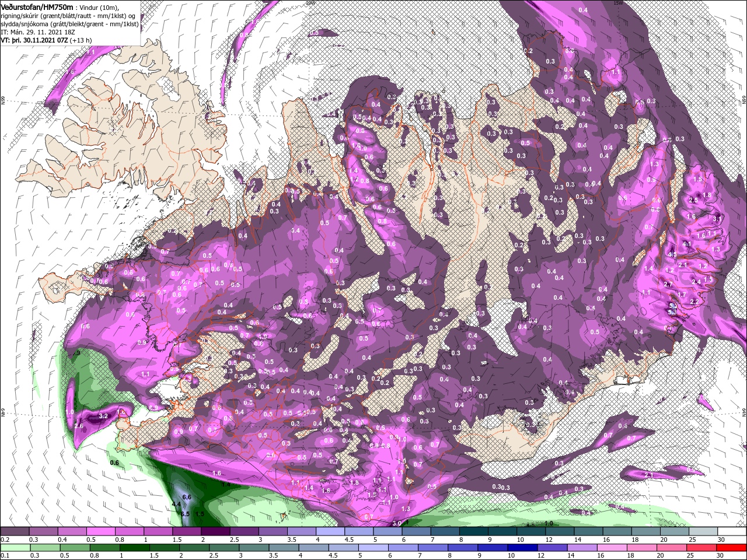The width and height of the screenshot is (747, 560).
Task: Choose the light gray 25 to 30 snow swatch
Action: tap(703, 531)
